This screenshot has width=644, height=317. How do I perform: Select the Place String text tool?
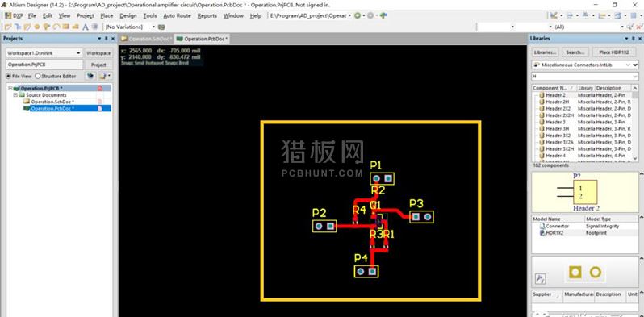coord(86,27)
